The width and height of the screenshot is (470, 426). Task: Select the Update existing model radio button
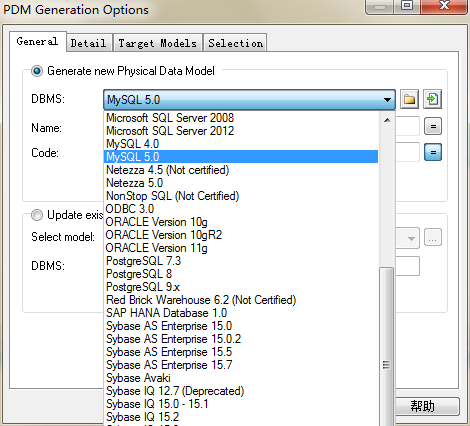pyautogui.click(x=37, y=215)
